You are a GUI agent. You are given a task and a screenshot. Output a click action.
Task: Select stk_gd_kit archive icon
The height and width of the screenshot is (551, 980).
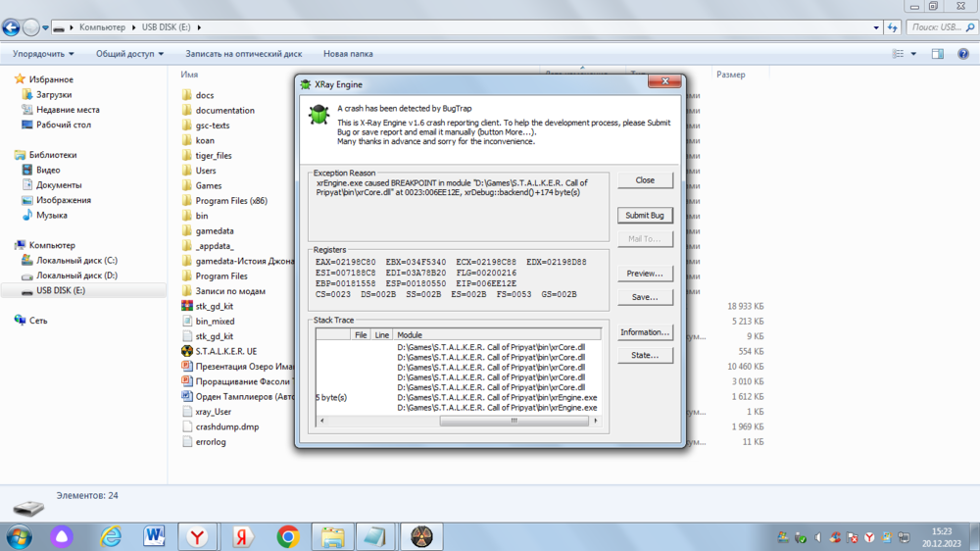(187, 306)
